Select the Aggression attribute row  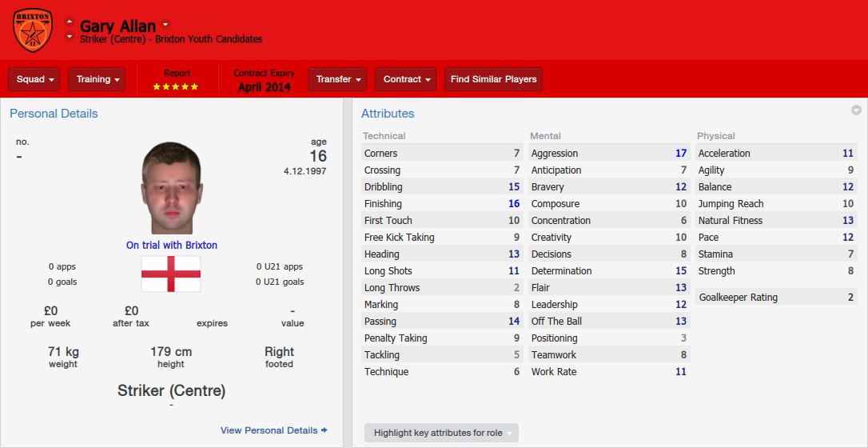(x=609, y=154)
